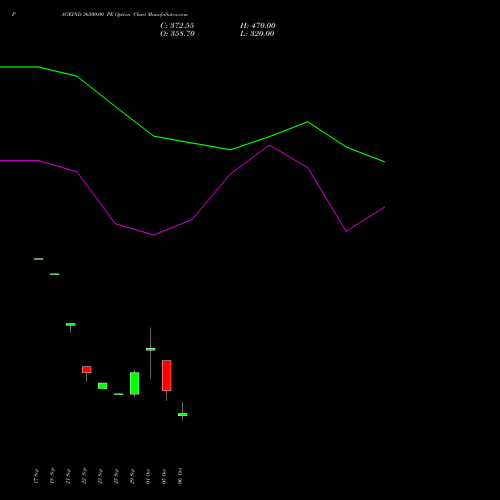Click the low value L: 320.00
This screenshot has height=500, width=500.
[x=257, y=34]
